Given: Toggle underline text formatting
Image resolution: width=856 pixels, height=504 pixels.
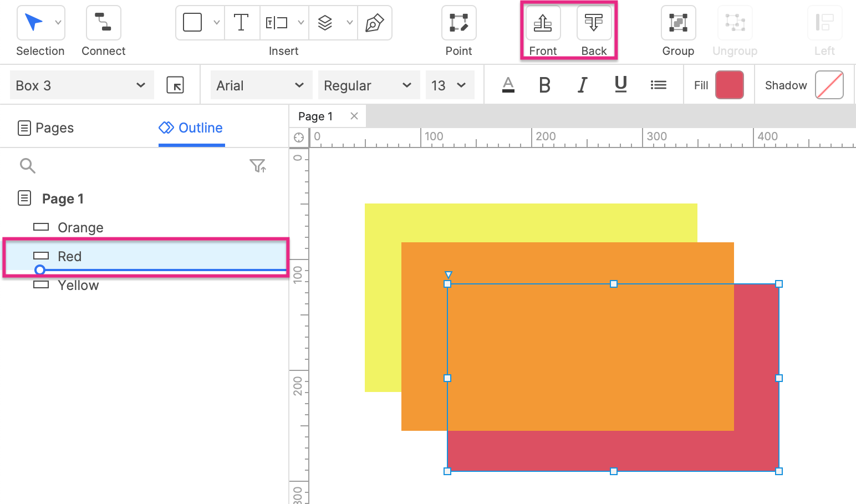Looking at the screenshot, I should click(621, 85).
